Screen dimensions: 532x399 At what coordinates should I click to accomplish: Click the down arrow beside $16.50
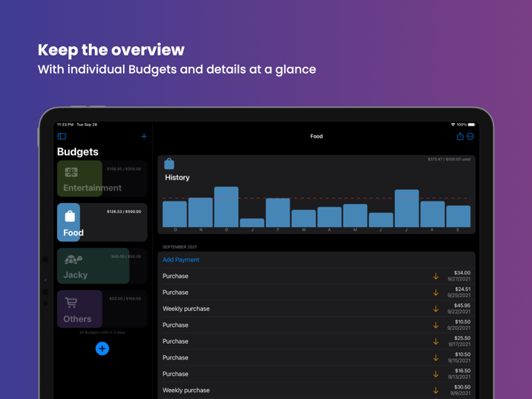(x=435, y=374)
